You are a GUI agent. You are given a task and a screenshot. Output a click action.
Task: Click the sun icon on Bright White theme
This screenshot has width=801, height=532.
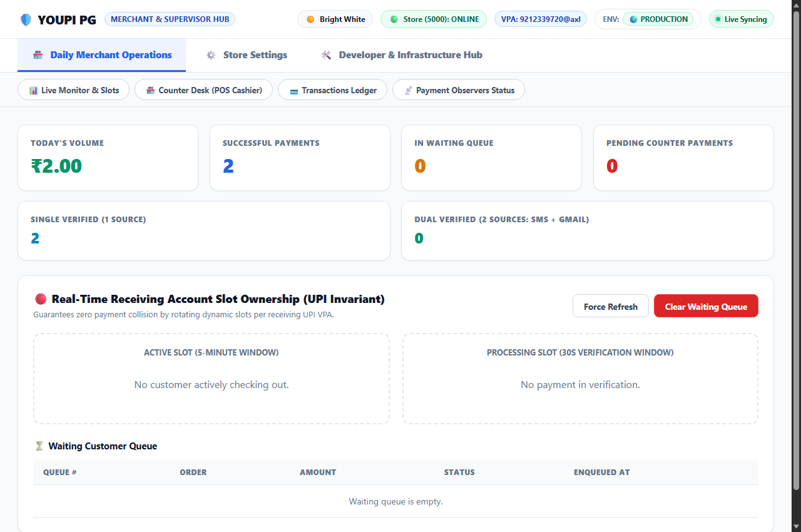tap(310, 19)
